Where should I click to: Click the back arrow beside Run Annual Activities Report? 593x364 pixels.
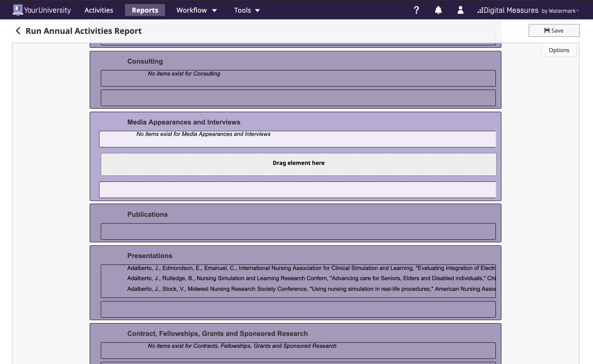click(x=18, y=31)
